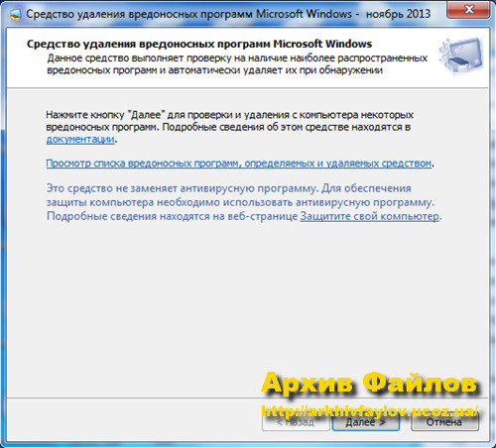
Task: Click the line защиты компьютера необходимо использовать
Action: (240, 202)
